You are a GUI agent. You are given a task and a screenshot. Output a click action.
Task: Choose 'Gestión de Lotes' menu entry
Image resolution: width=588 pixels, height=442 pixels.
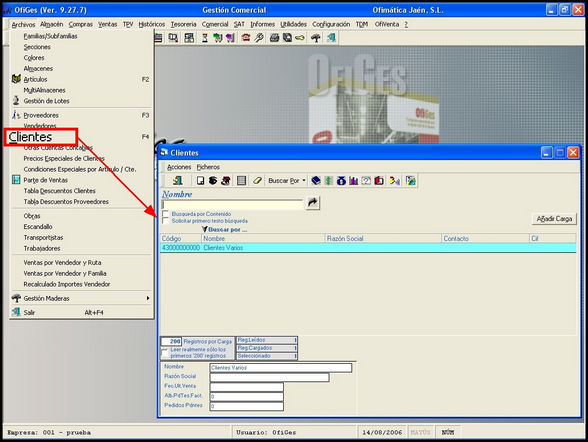(81, 101)
